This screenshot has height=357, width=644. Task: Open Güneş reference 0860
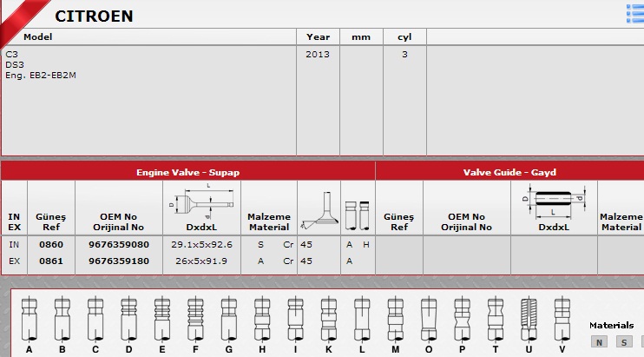(x=51, y=245)
